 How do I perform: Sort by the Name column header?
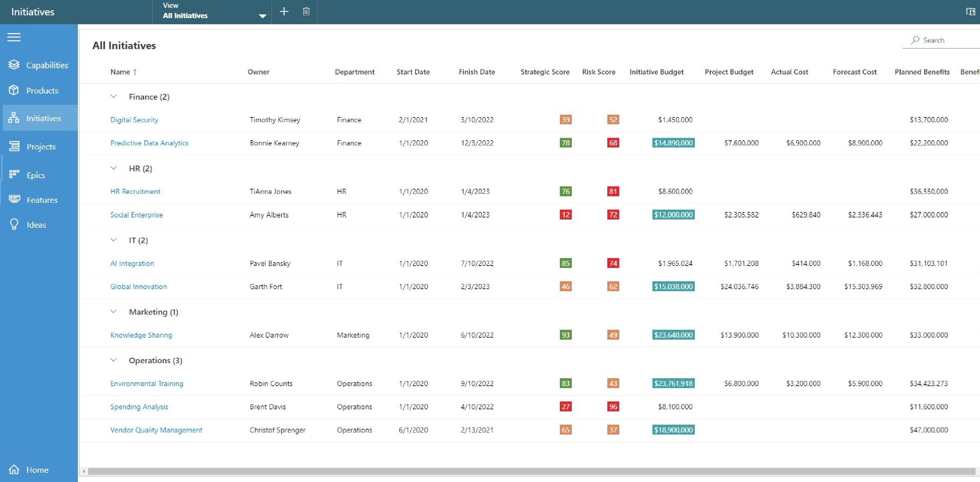tap(120, 72)
